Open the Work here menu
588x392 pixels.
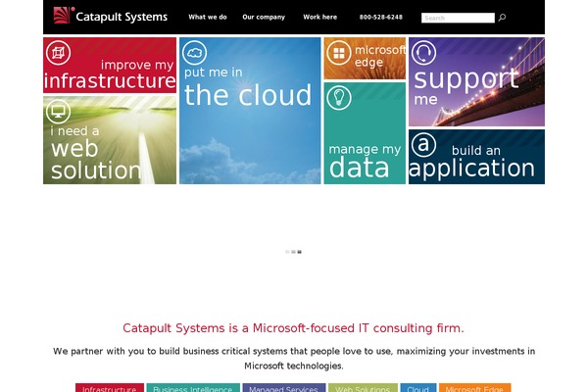[x=319, y=17]
